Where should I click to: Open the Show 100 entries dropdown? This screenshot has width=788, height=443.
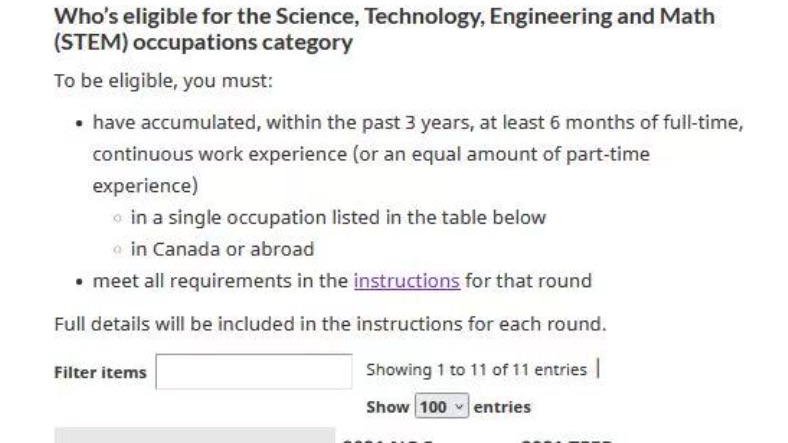point(442,406)
